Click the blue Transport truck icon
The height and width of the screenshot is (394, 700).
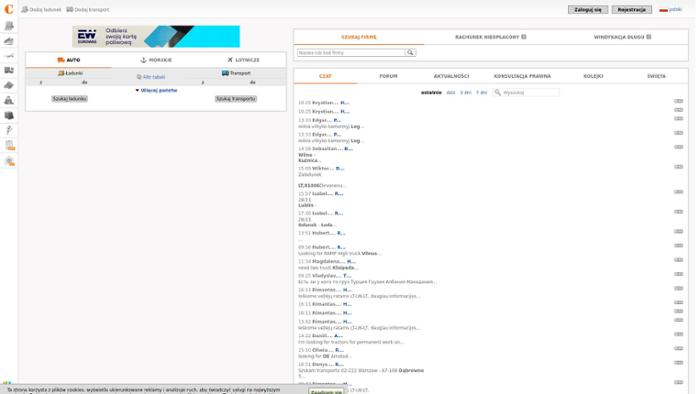(225, 73)
